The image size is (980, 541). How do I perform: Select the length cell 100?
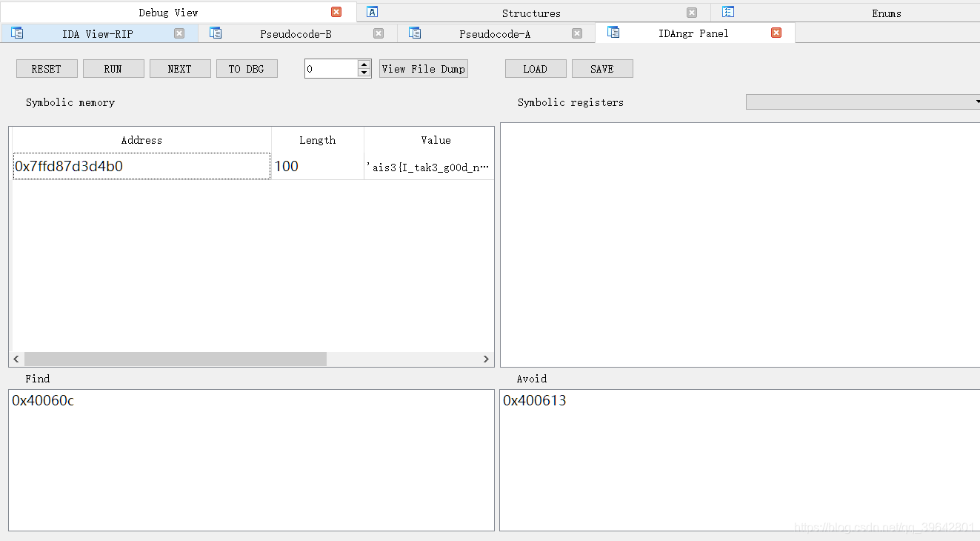coord(317,166)
